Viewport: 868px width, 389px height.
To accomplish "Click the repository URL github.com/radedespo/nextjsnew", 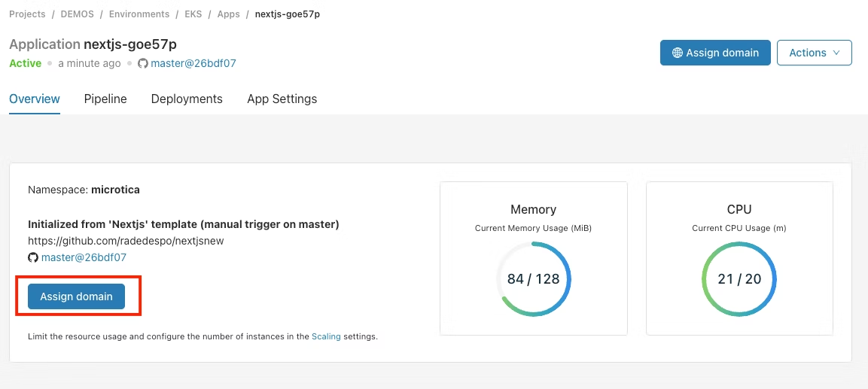I will [126, 242].
